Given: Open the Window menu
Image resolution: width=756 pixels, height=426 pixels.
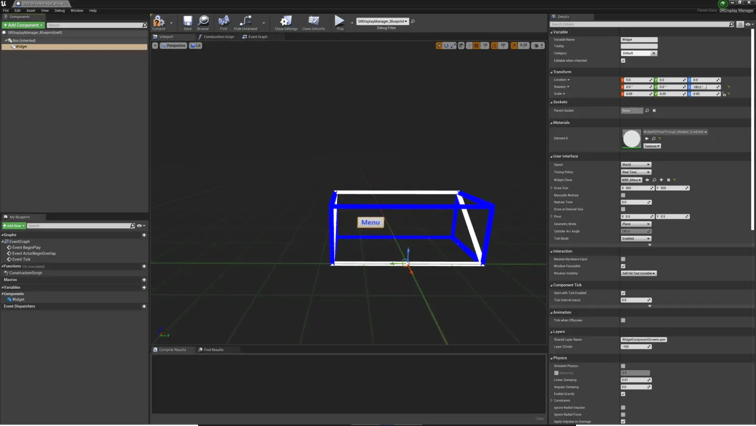Looking at the screenshot, I should (x=76, y=10).
